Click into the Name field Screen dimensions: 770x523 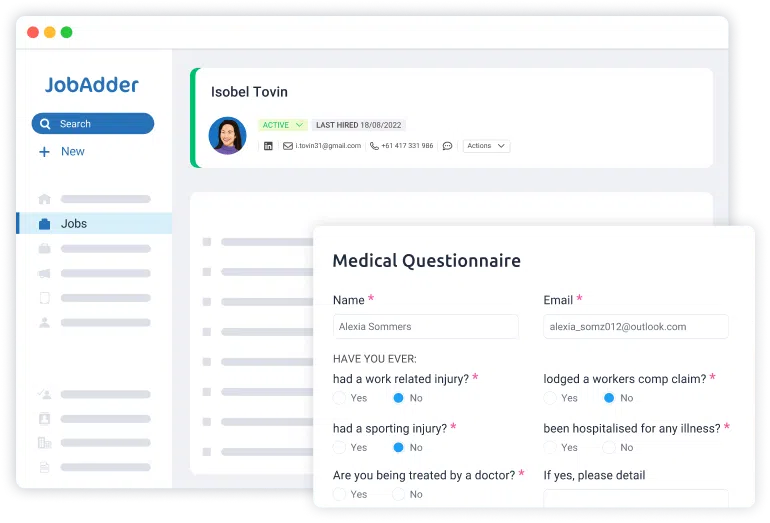(425, 327)
